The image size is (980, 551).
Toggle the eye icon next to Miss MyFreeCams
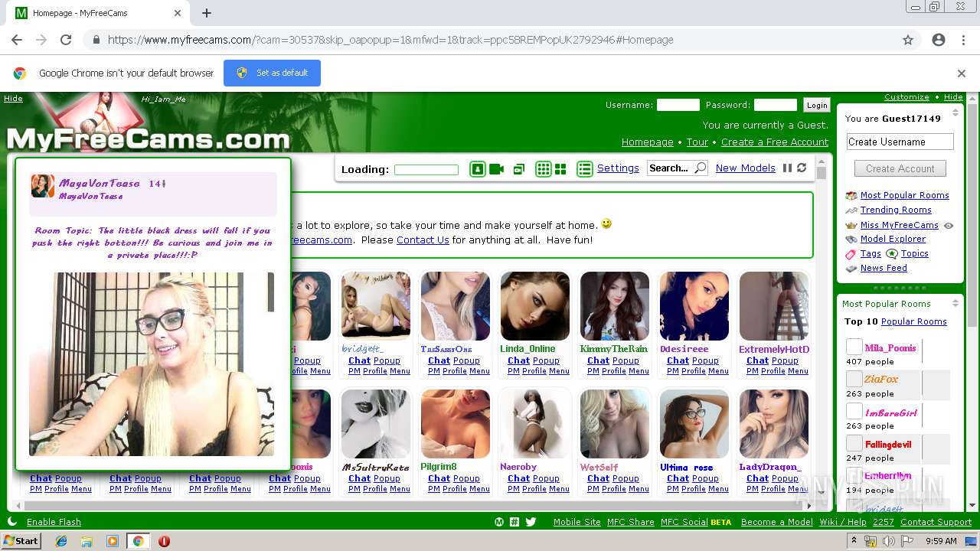tap(949, 226)
